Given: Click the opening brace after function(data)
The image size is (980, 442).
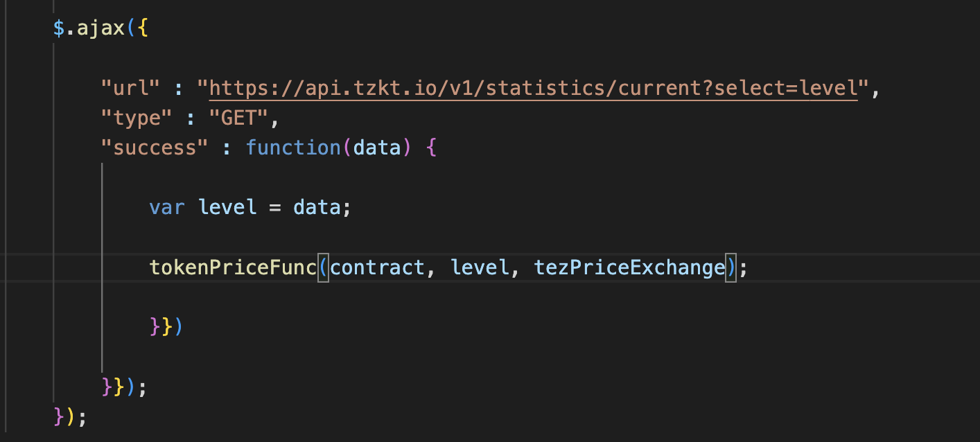Looking at the screenshot, I should tap(430, 148).
